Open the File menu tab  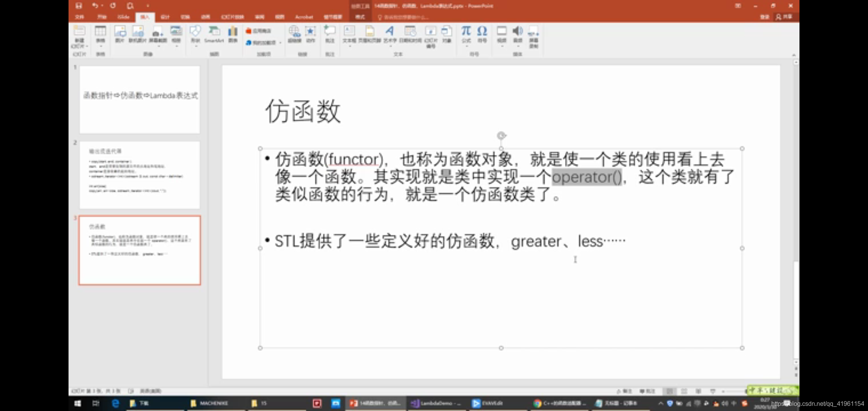(80, 17)
